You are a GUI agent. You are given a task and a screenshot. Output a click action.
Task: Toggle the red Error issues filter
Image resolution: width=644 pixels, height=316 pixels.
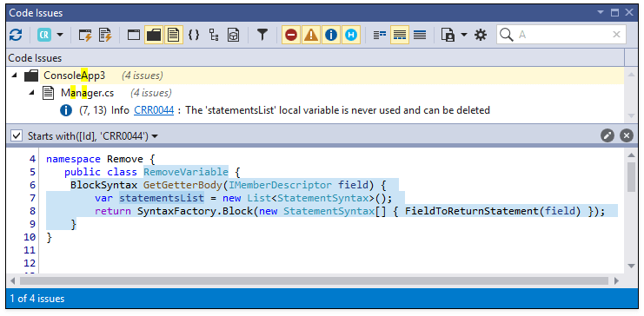tap(291, 36)
